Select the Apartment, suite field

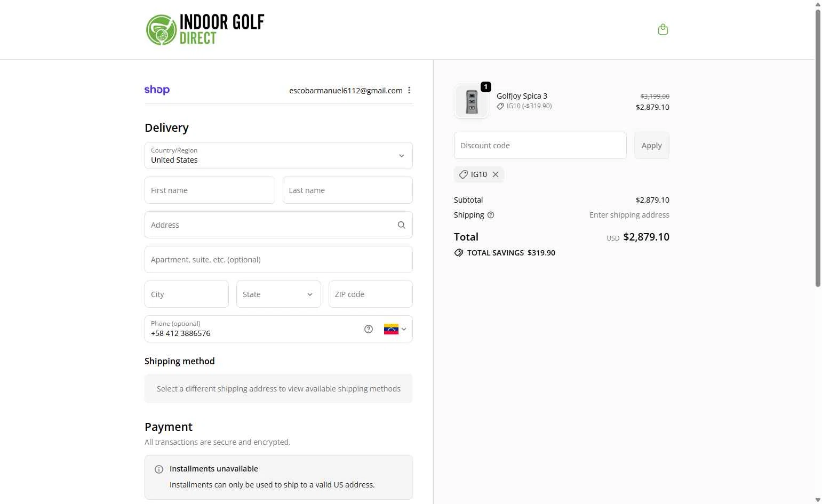click(x=278, y=260)
